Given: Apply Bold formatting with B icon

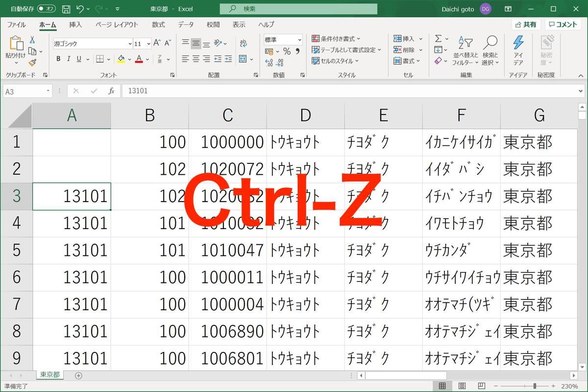Looking at the screenshot, I should tap(58, 59).
